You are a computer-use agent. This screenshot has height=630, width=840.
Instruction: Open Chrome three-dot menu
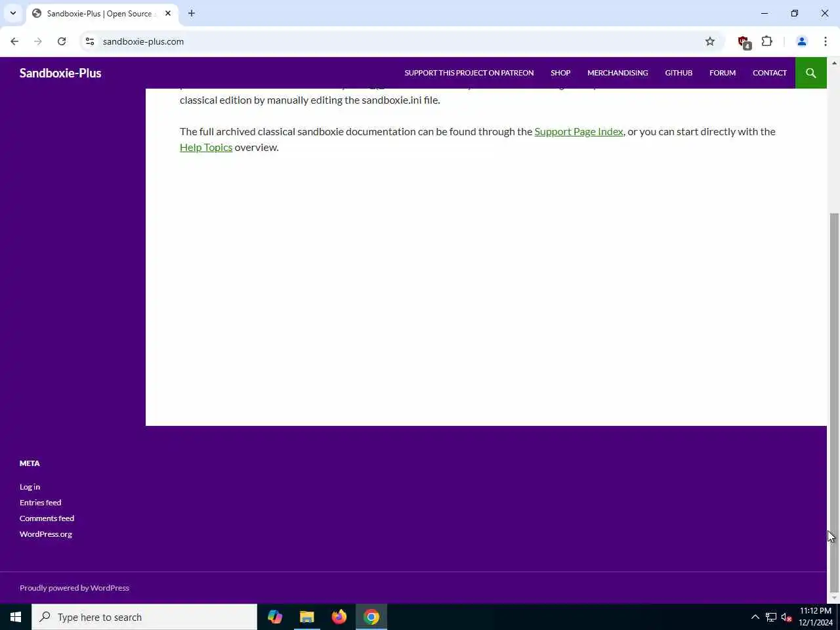click(826, 41)
